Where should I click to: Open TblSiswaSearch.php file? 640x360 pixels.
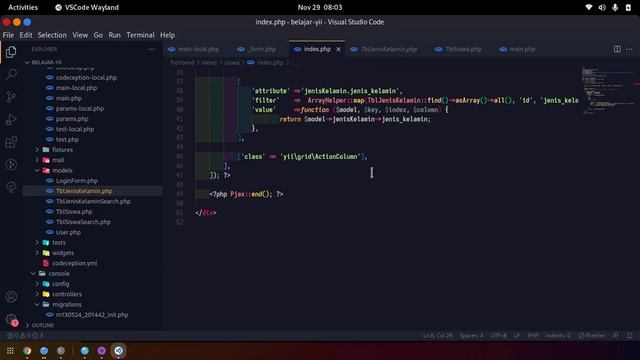pyautogui.click(x=93, y=222)
